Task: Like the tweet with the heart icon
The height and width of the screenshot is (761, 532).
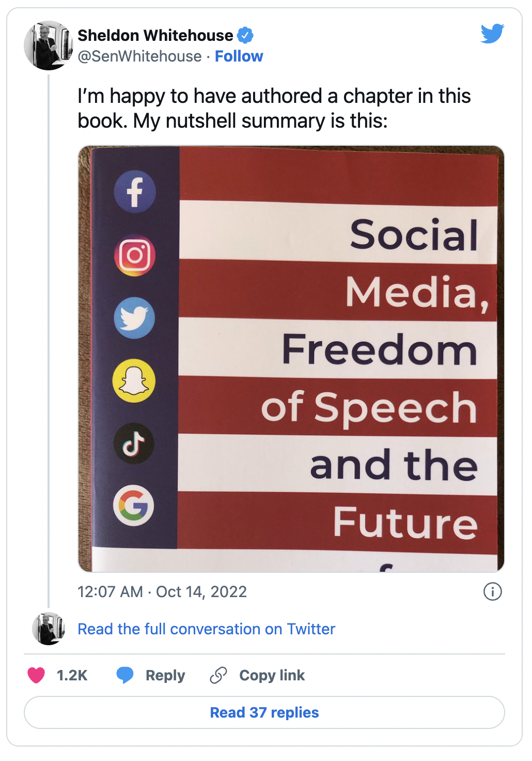Action: point(36,675)
